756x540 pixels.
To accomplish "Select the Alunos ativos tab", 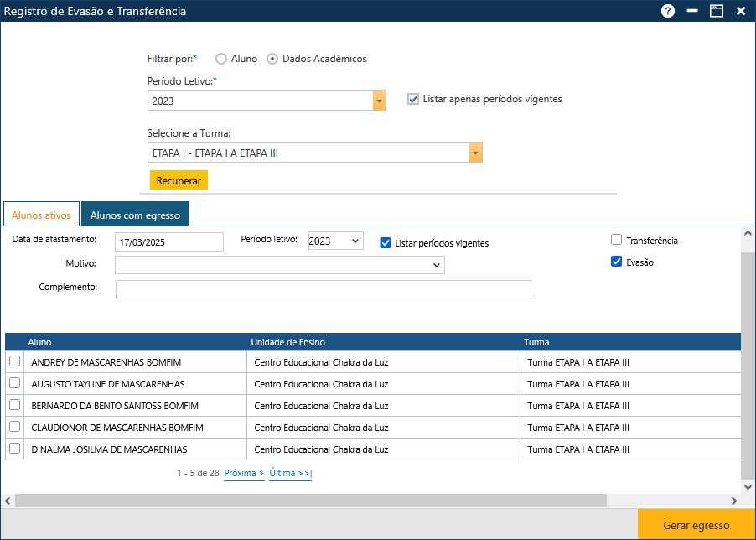I will [41, 215].
